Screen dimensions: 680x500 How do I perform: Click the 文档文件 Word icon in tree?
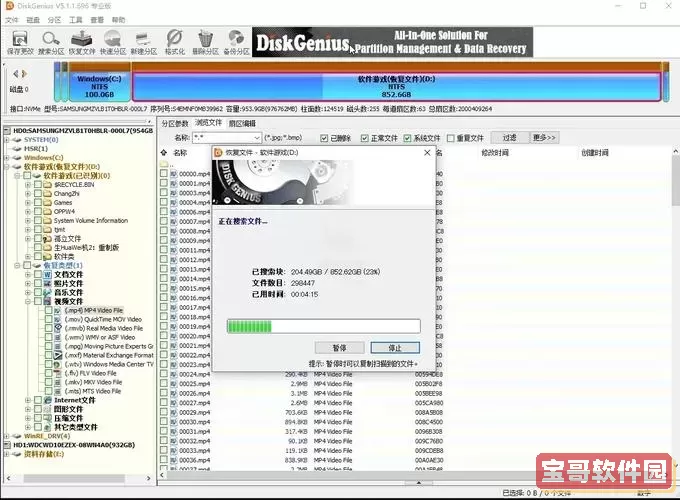(48, 275)
